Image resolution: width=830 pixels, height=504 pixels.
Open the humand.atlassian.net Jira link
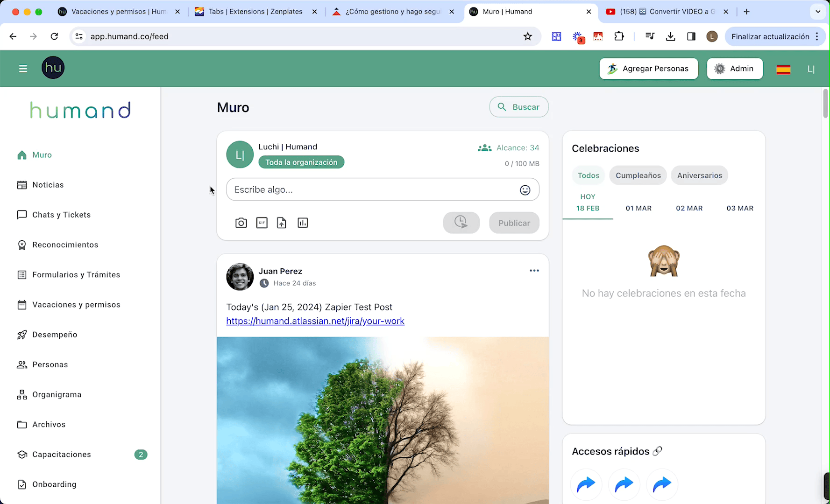[x=315, y=321]
